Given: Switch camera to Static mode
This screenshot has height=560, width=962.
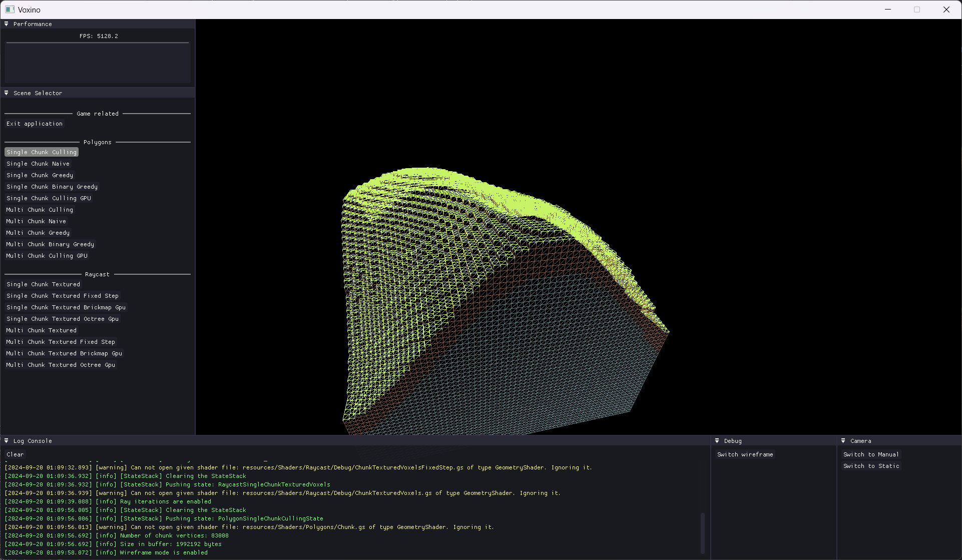Looking at the screenshot, I should 871,466.
